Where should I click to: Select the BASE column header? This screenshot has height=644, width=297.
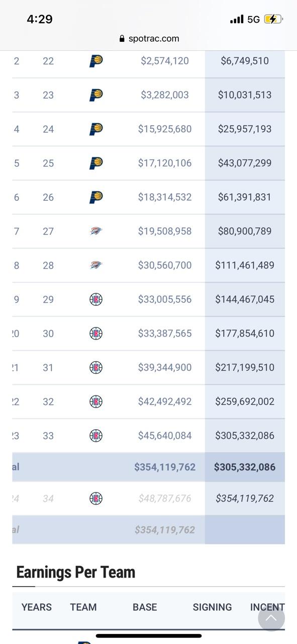(145, 607)
